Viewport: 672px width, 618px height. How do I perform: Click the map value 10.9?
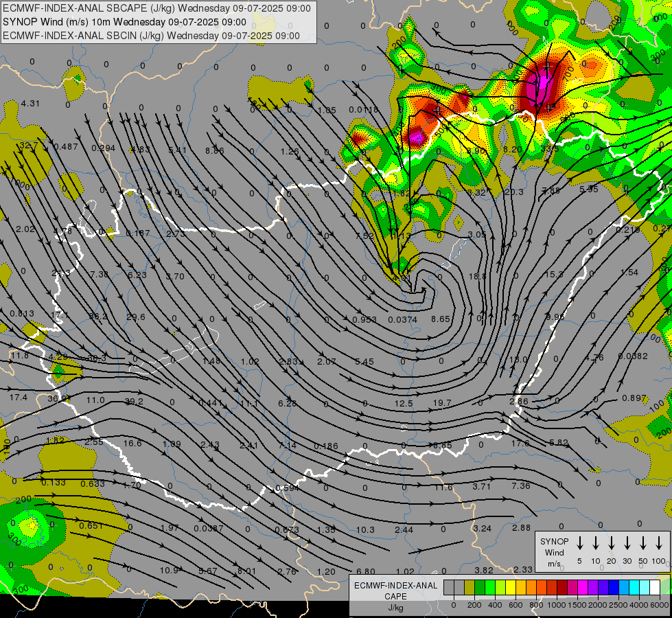click(169, 571)
